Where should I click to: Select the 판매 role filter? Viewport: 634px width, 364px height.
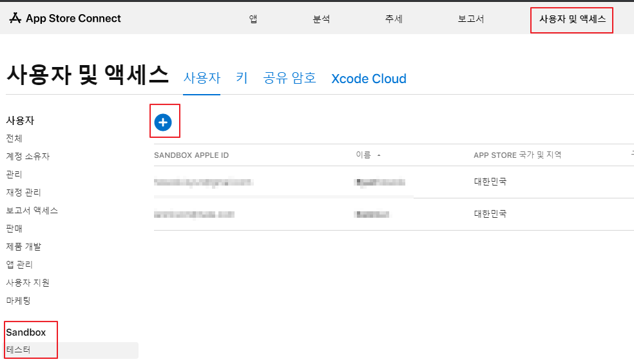[x=14, y=228]
